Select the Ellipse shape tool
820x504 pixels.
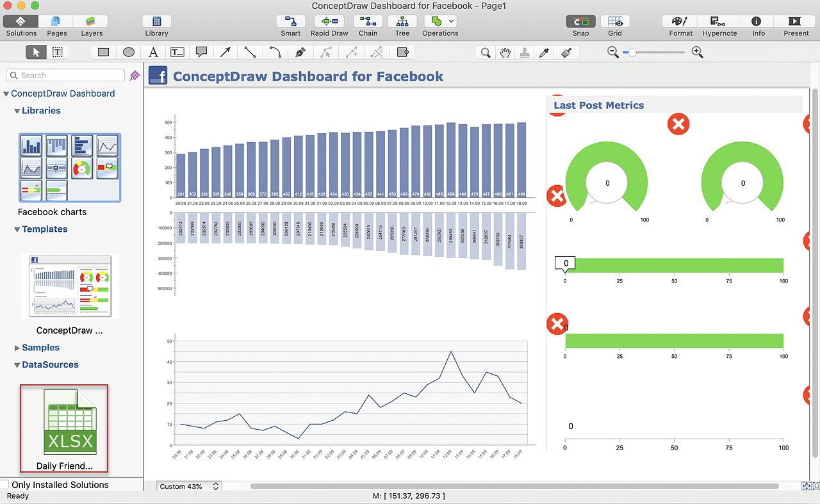(128, 53)
